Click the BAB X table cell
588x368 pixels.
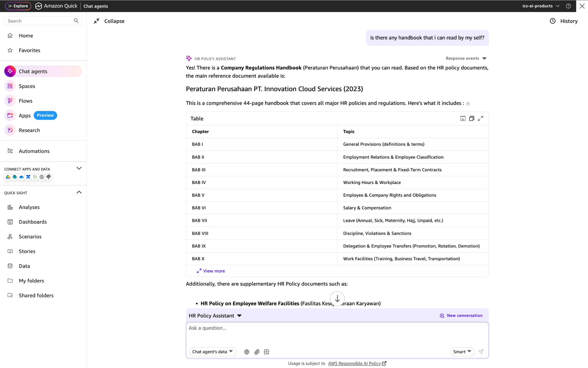[x=262, y=259]
